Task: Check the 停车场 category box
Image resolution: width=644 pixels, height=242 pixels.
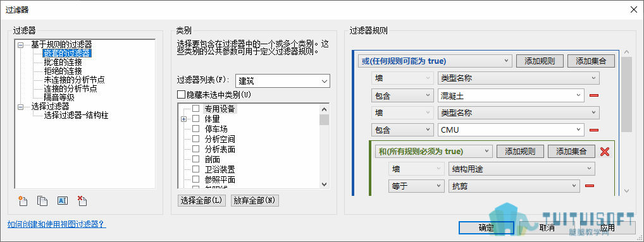Action: [x=196, y=129]
